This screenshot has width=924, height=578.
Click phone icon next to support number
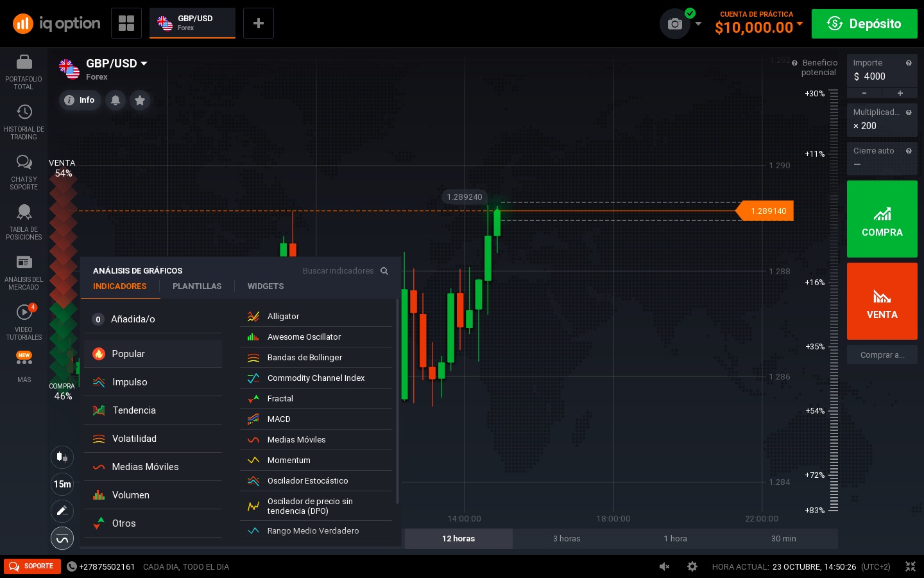click(x=72, y=566)
